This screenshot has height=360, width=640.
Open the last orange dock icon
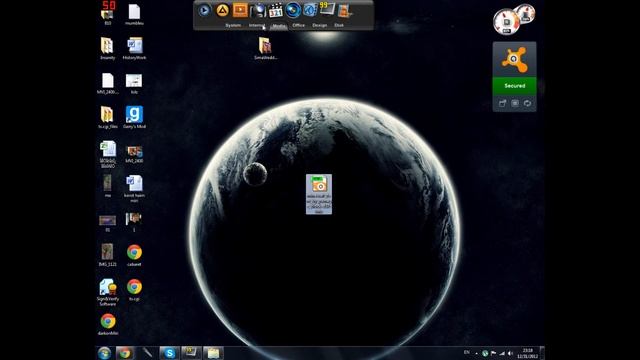[345, 11]
